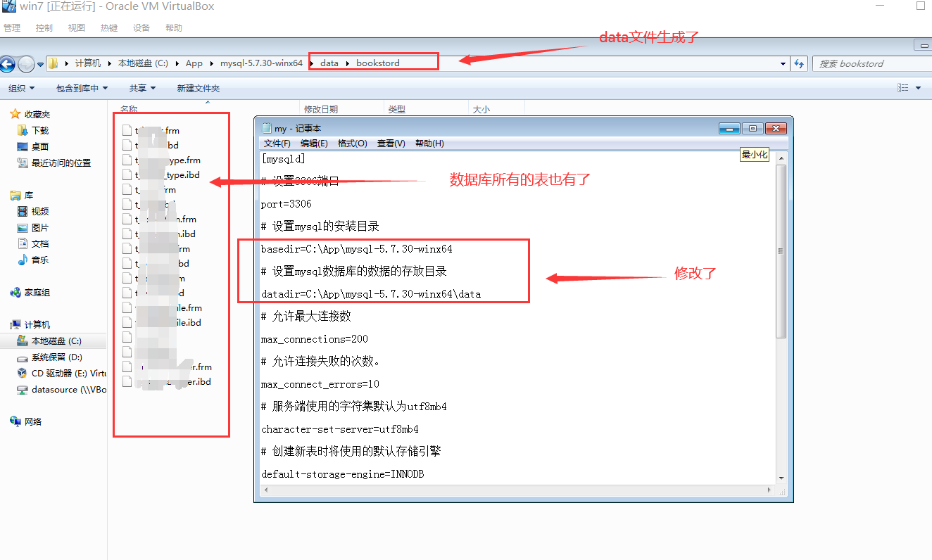932x560 pixels.
Task: Select 系统保留 (D:) drive
Action: pyautogui.click(x=56, y=357)
